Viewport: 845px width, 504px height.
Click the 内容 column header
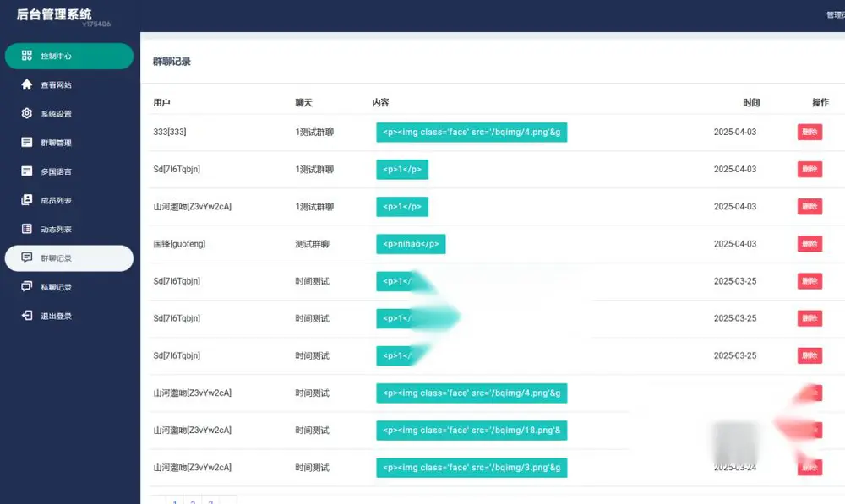[x=380, y=102]
